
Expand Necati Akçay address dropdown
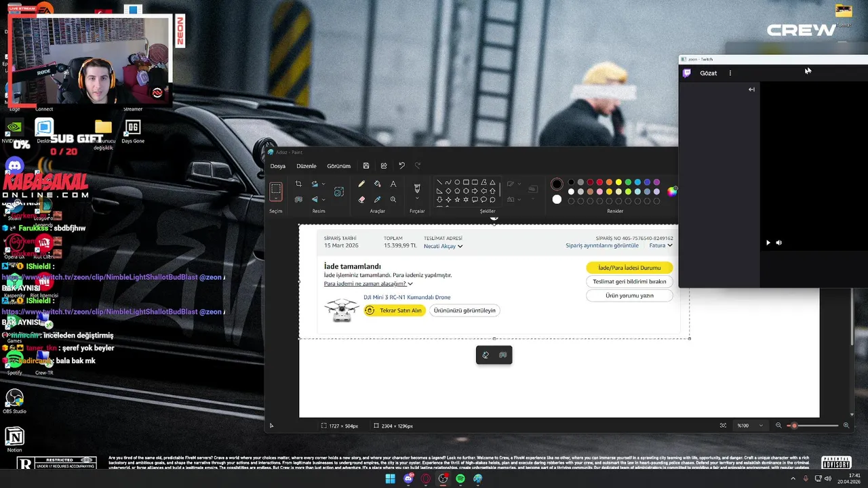point(460,246)
